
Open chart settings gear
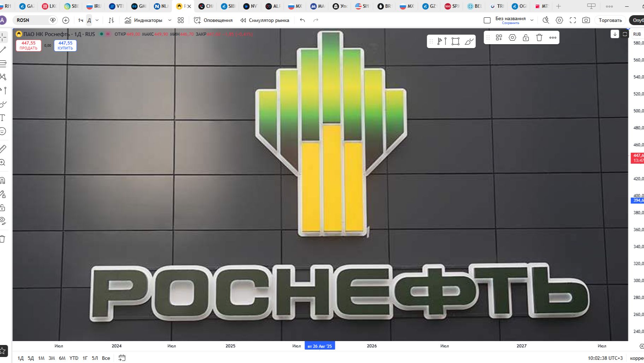click(x=559, y=20)
